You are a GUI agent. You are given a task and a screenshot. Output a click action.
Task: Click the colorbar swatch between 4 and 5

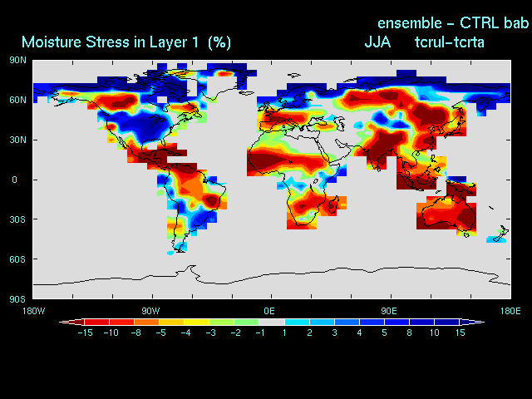372,322
